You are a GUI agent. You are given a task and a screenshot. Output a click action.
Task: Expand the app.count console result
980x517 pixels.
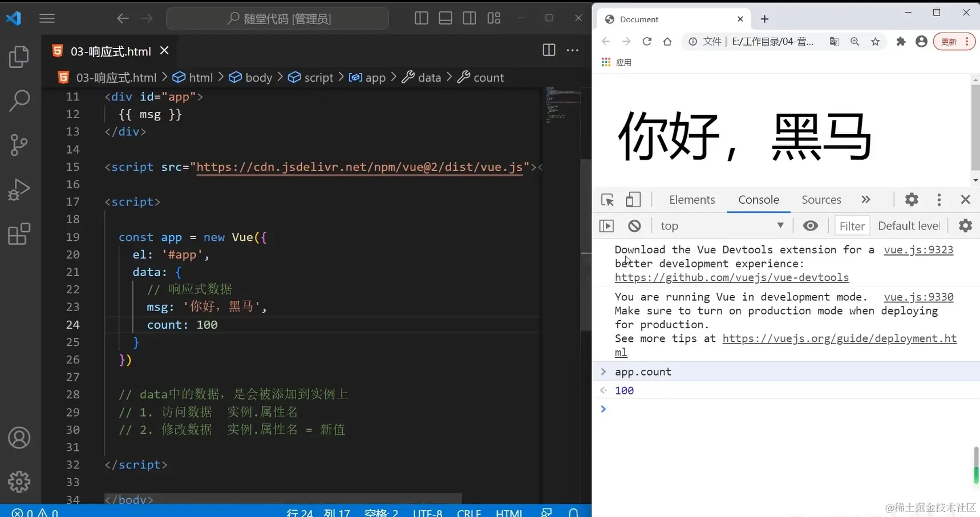coord(604,371)
